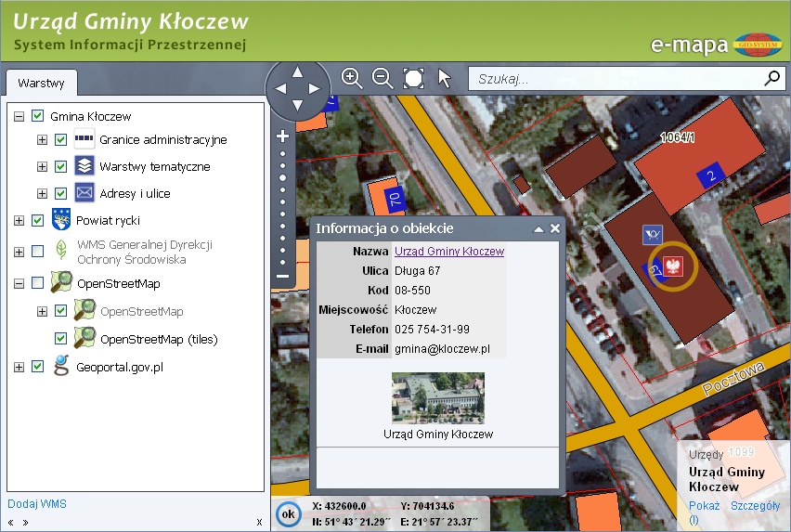The width and height of the screenshot is (791, 532).
Task: Open the Urząd Gminy Kłoczew building photo
Action: (x=438, y=398)
